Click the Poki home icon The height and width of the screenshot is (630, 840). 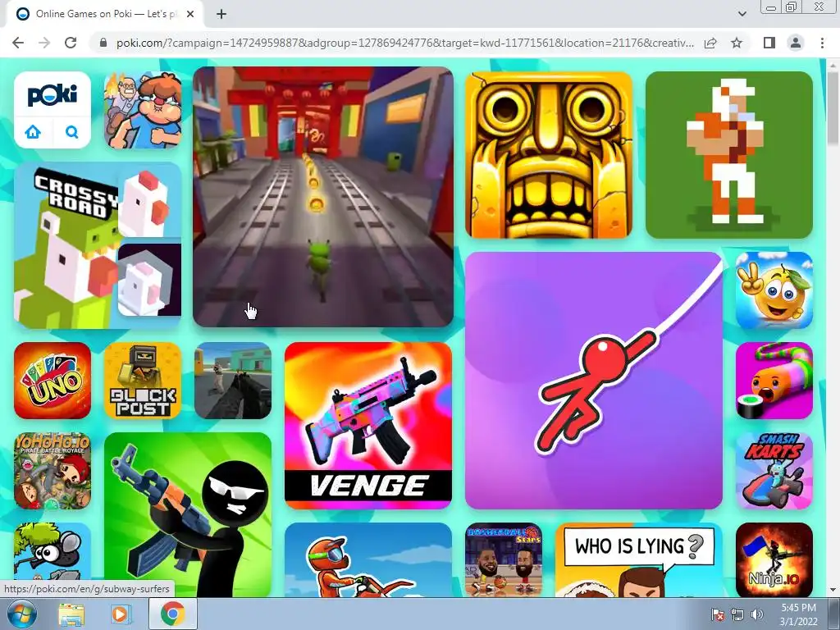click(x=33, y=132)
